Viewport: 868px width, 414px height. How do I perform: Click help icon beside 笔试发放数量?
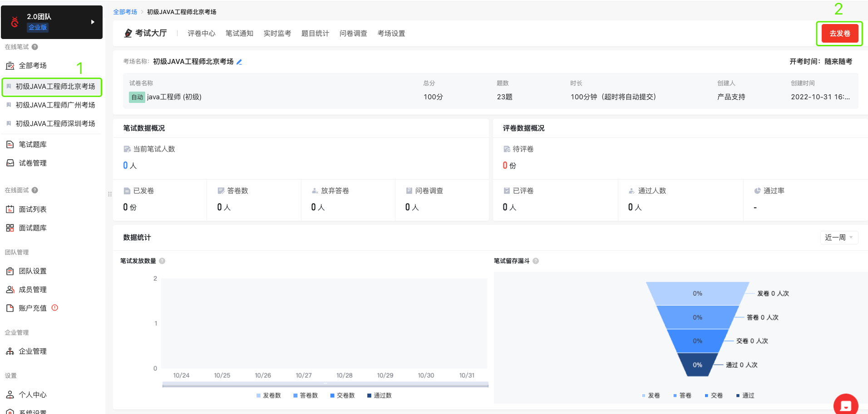[x=162, y=261]
